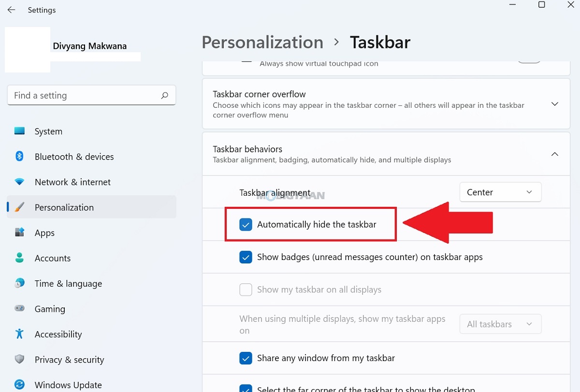Open the Taskbar alignment dropdown
This screenshot has height=392, width=580.
(500, 192)
